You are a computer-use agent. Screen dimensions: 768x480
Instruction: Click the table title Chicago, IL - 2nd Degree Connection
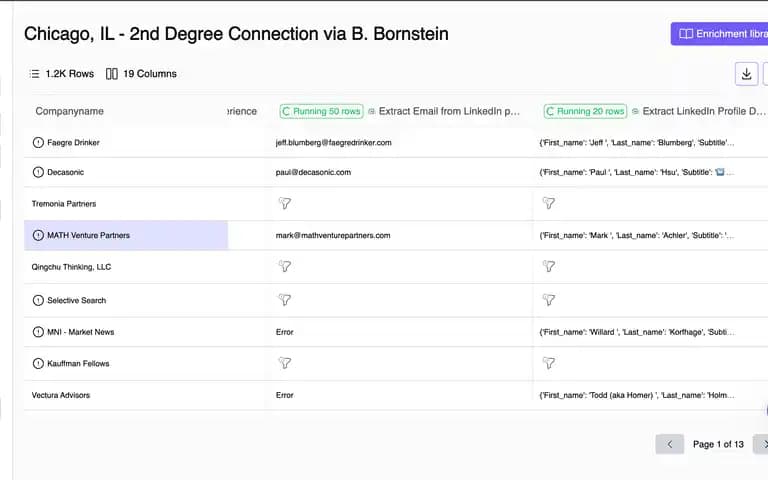click(236, 34)
